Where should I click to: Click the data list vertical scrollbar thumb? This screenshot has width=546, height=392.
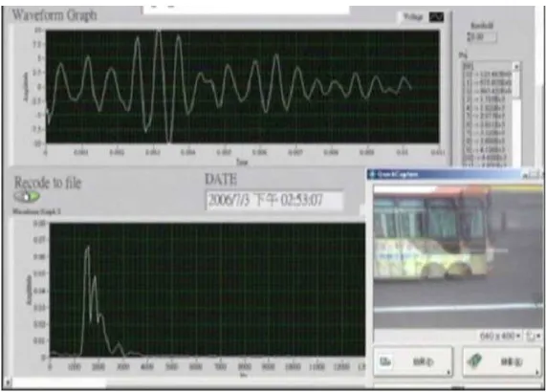click(x=516, y=84)
